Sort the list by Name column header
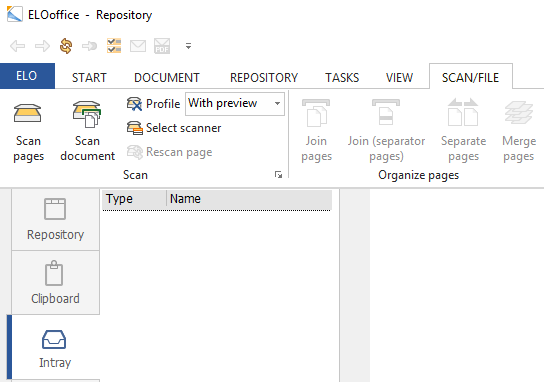544x382 pixels. pos(249,199)
